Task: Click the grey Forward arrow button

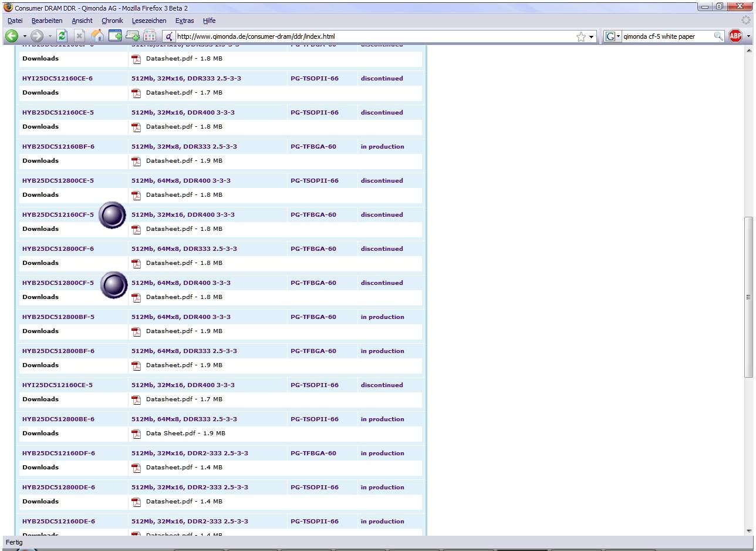Action: (x=37, y=36)
